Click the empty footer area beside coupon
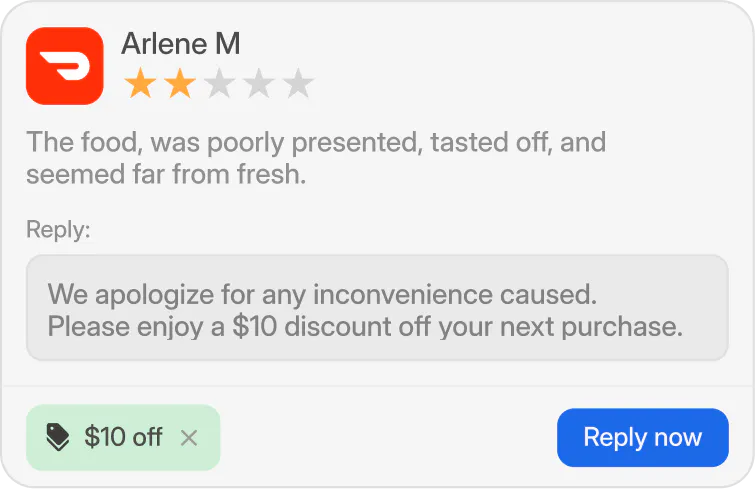Viewport: 755px width, 489px height. [388, 437]
